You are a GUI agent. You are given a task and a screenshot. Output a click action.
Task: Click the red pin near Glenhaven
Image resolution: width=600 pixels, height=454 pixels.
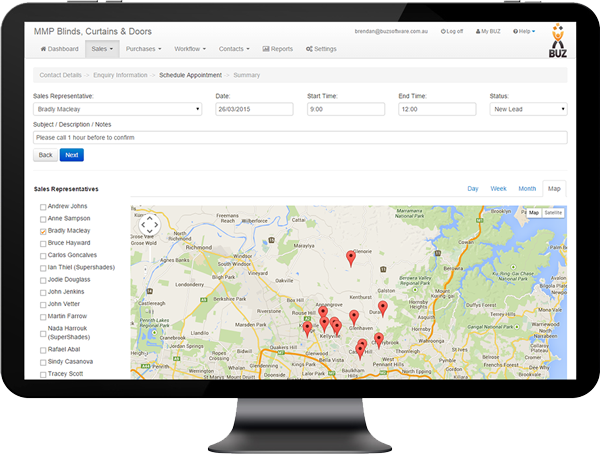point(354,318)
